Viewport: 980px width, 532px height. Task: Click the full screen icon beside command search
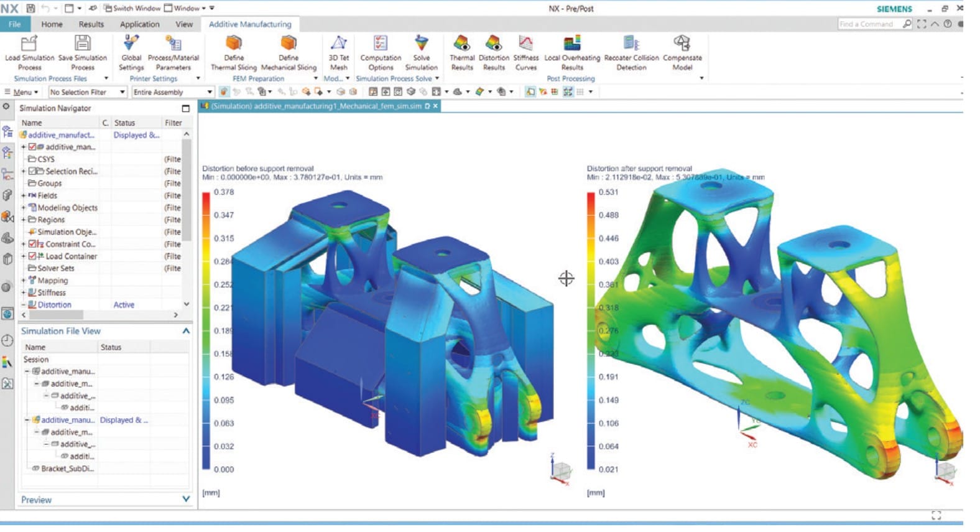click(x=922, y=24)
